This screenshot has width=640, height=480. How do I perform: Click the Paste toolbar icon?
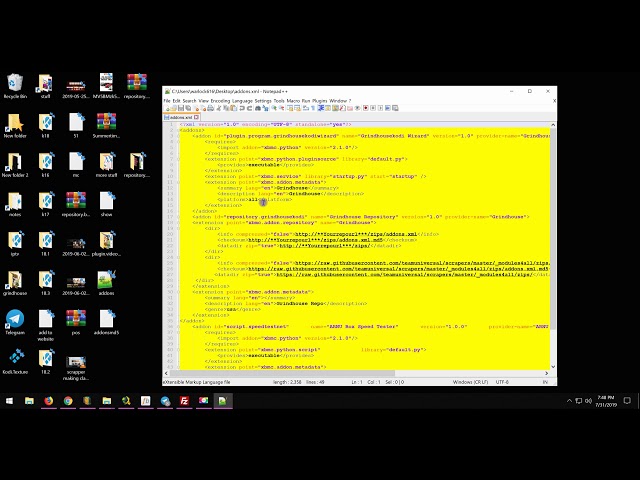coord(233,108)
